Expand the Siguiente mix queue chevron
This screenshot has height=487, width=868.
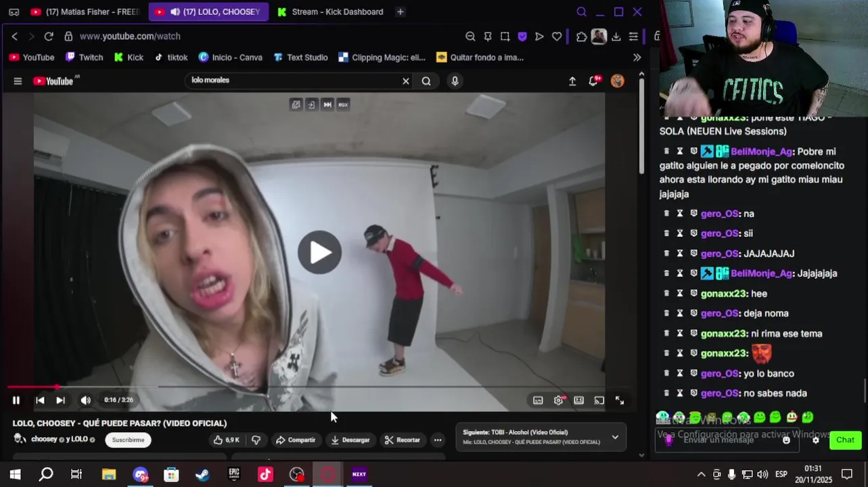(615, 437)
